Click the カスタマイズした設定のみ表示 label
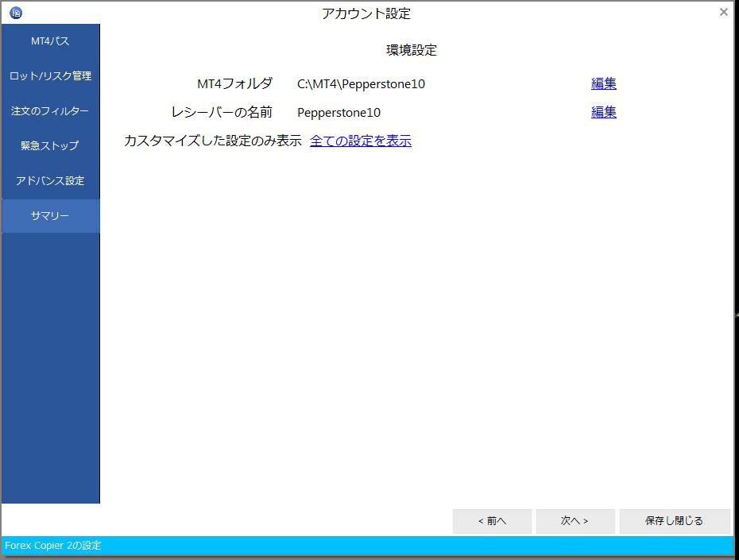The height and width of the screenshot is (560, 739). [212, 140]
